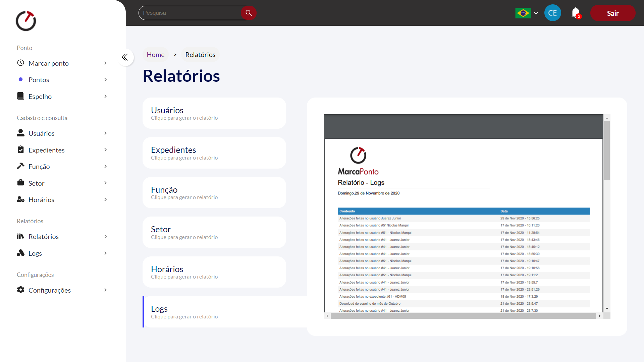The height and width of the screenshot is (362, 644).
Task: Select Pontos in the sidebar menu
Action: (39, 80)
